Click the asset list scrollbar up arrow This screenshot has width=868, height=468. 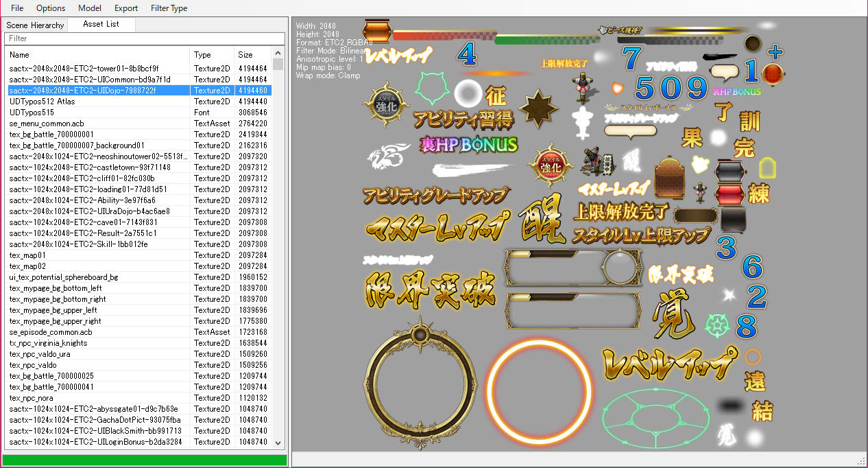click(278, 52)
